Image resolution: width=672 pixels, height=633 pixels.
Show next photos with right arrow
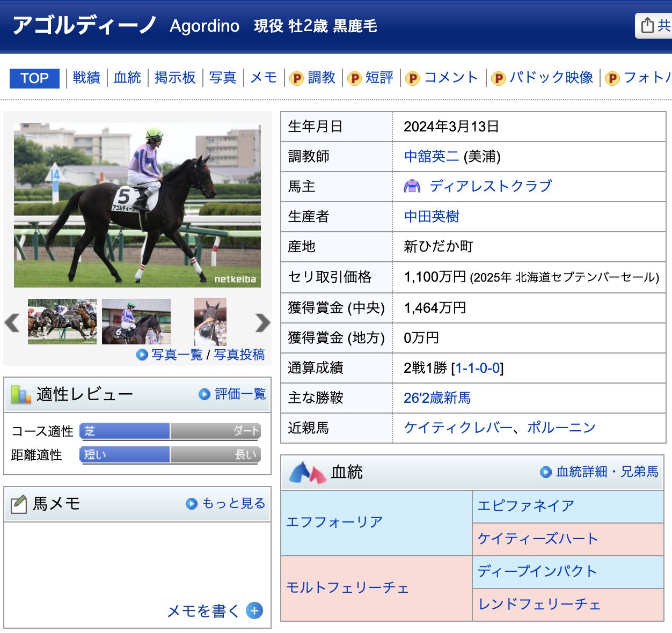point(262,323)
